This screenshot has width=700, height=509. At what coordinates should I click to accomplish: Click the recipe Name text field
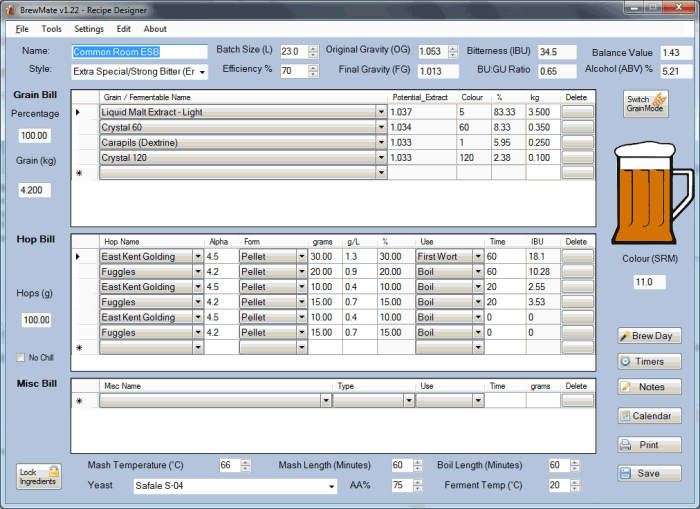pyautogui.click(x=139, y=51)
